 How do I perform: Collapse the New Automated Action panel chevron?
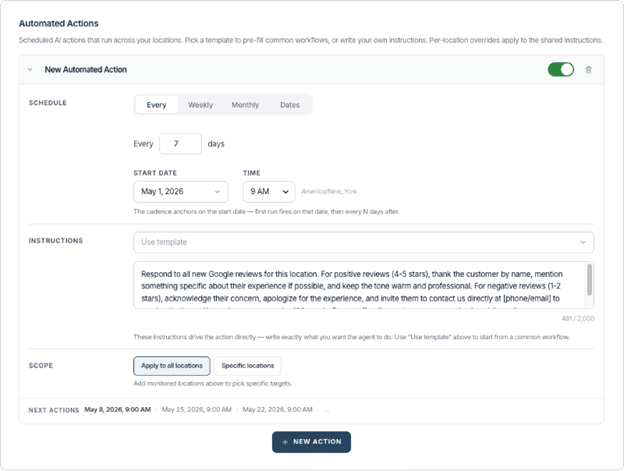[x=30, y=70]
